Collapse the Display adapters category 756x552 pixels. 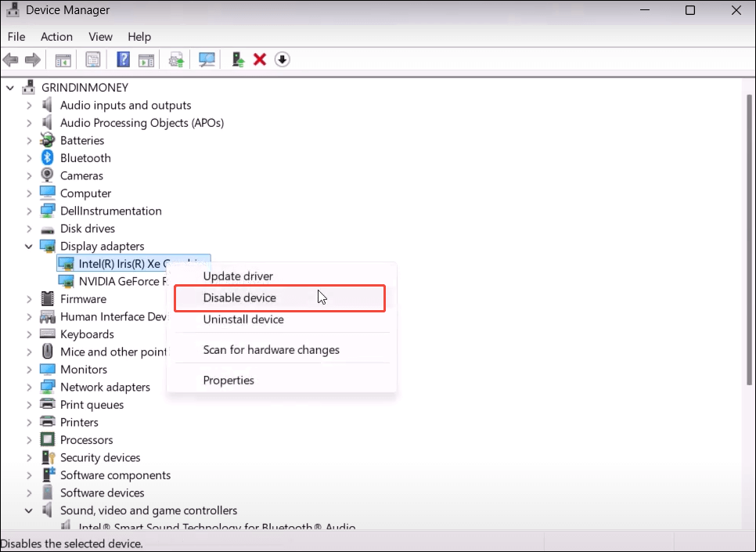(29, 247)
